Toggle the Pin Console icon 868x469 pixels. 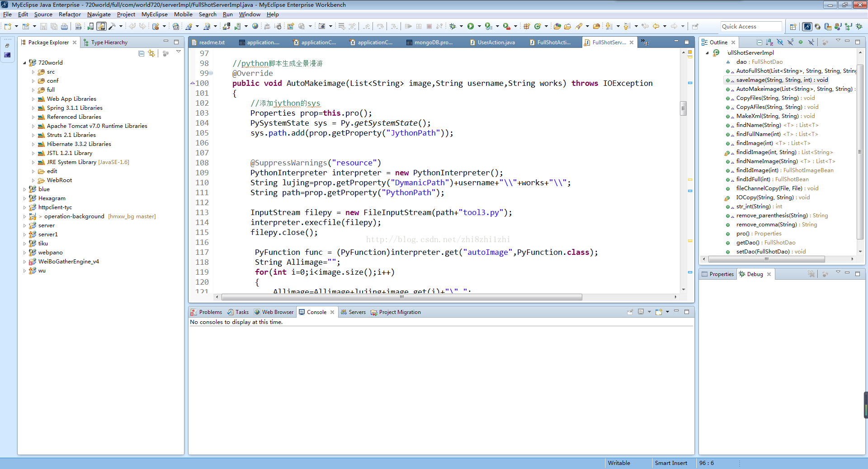coord(630,312)
